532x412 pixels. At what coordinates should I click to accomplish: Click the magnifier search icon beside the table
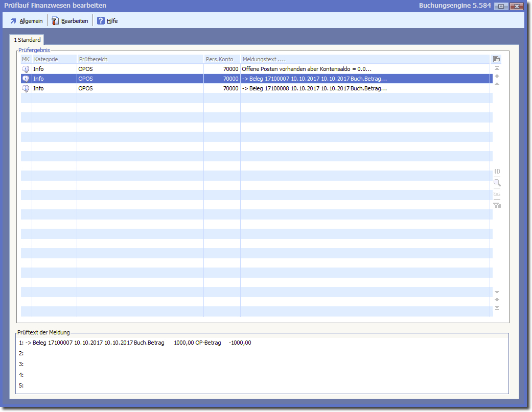pos(497,183)
